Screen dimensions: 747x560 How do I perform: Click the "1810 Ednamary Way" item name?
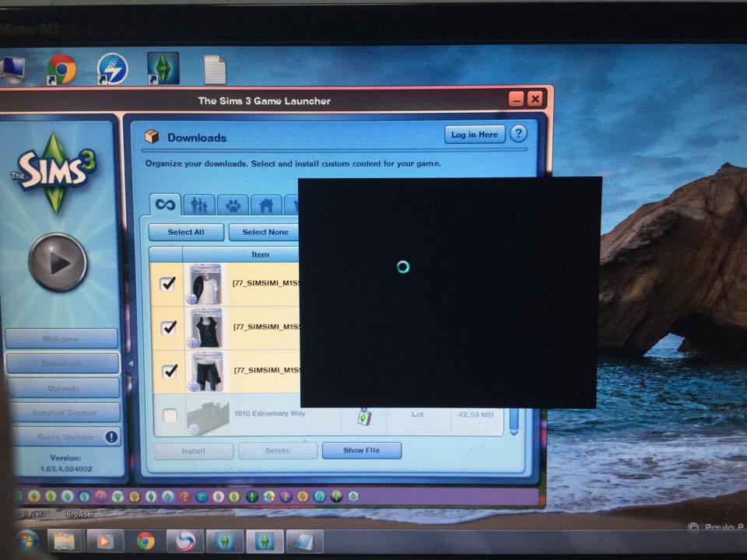click(270, 413)
